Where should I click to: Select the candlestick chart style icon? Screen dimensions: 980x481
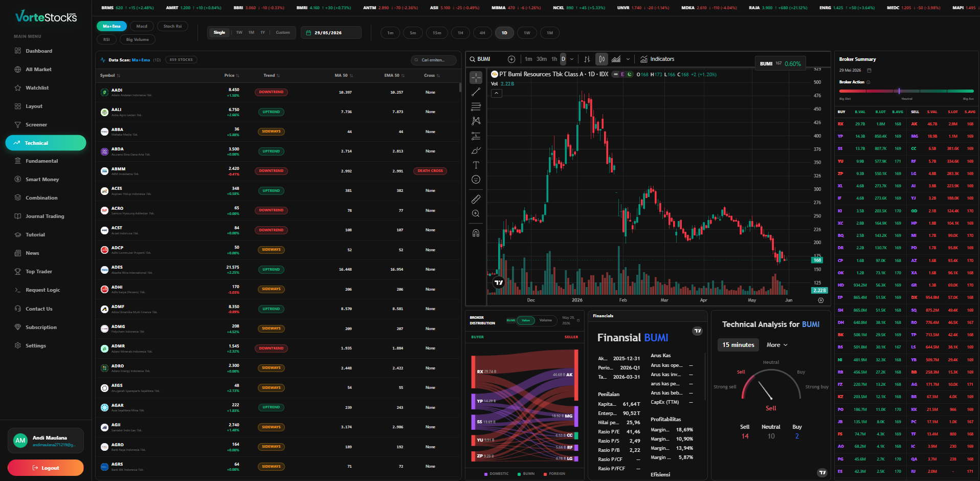coord(602,59)
